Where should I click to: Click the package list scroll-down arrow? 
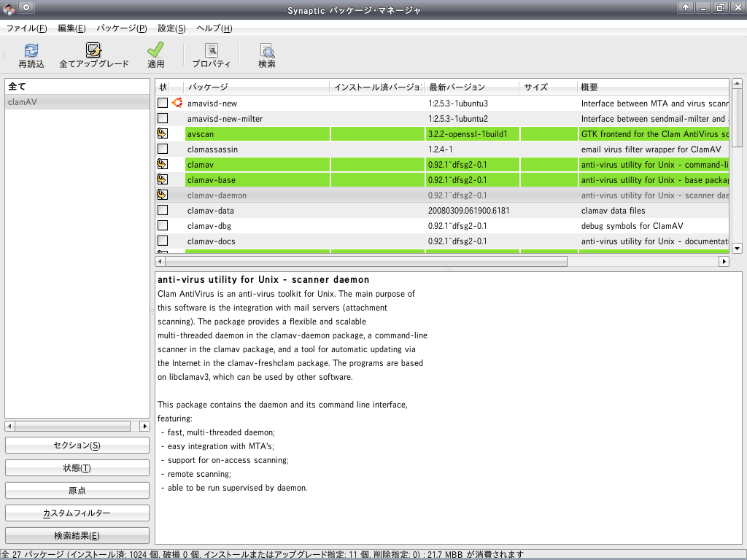click(x=737, y=248)
